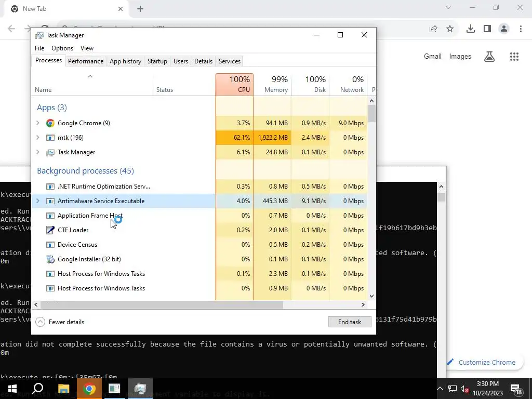Click the Google Installer (32 bit) icon
The image size is (532, 399).
point(50,259)
